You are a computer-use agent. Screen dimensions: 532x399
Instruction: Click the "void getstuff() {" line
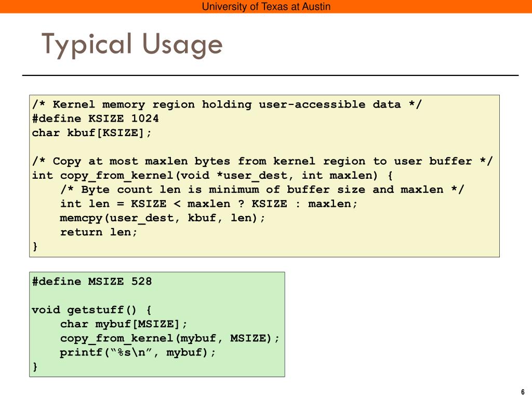92,310
